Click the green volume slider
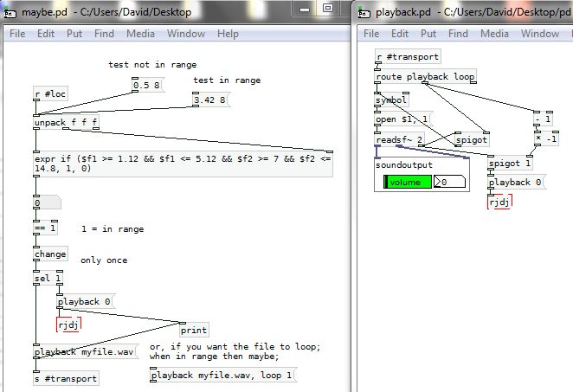 (x=408, y=182)
